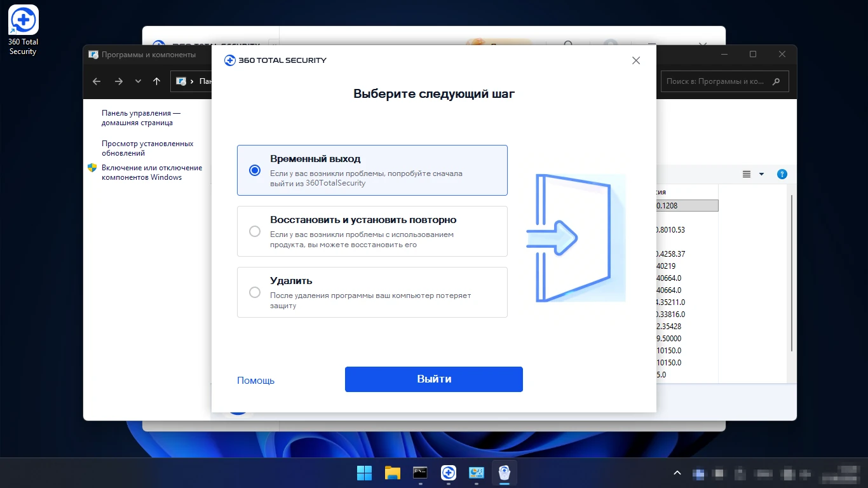The height and width of the screenshot is (488, 868).
Task: Show hidden system tray icons
Action: [677, 473]
